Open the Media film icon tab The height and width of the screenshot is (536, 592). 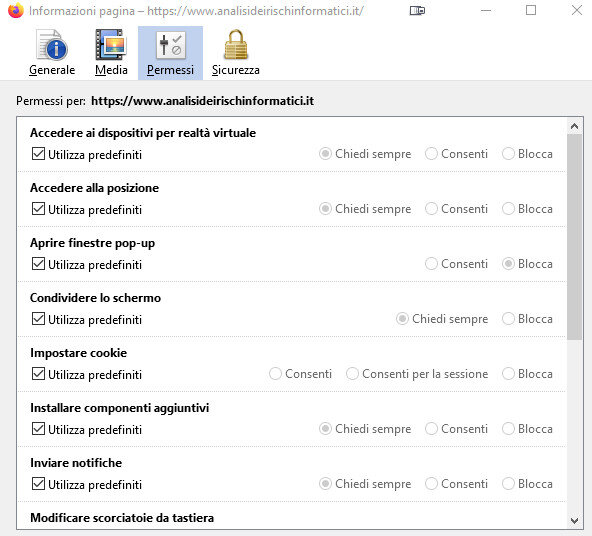(111, 53)
